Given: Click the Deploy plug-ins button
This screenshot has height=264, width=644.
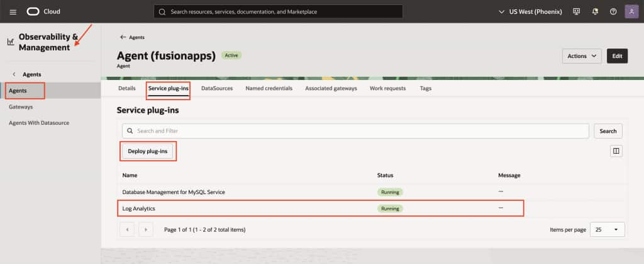Looking at the screenshot, I should tap(148, 151).
